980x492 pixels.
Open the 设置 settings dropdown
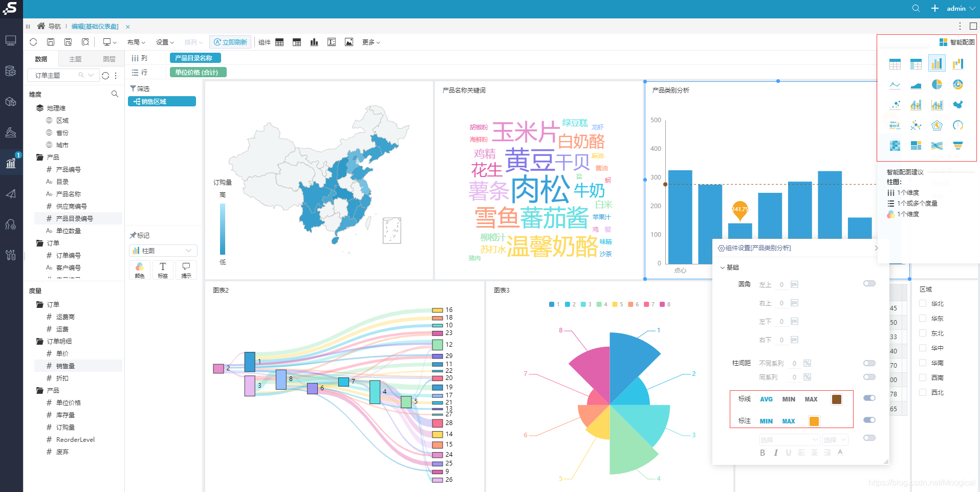tap(165, 42)
